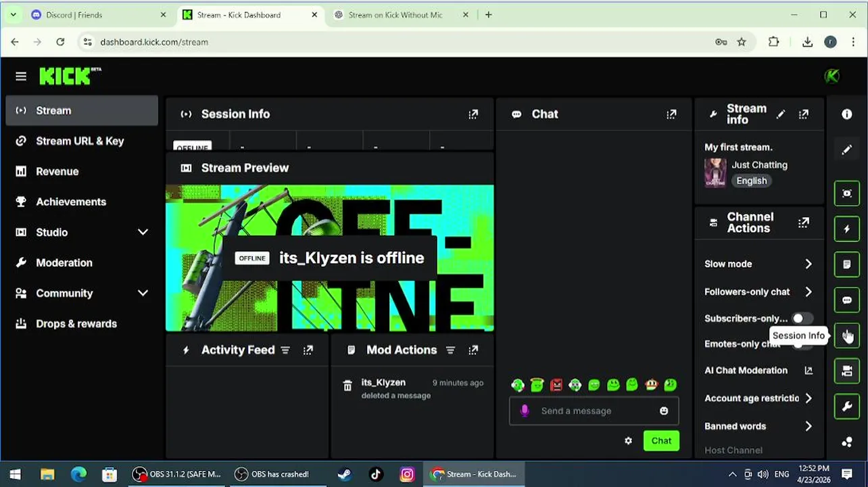
Task: Open TikTok from the taskbar
Action: click(x=376, y=474)
